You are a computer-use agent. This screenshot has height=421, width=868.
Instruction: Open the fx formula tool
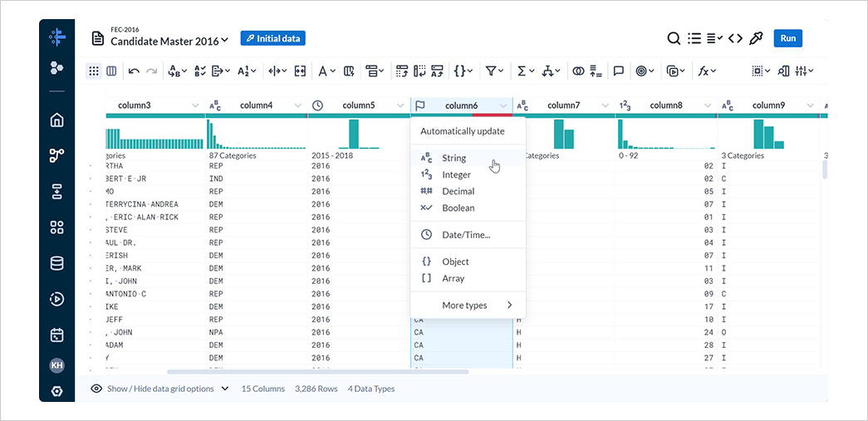click(x=707, y=71)
